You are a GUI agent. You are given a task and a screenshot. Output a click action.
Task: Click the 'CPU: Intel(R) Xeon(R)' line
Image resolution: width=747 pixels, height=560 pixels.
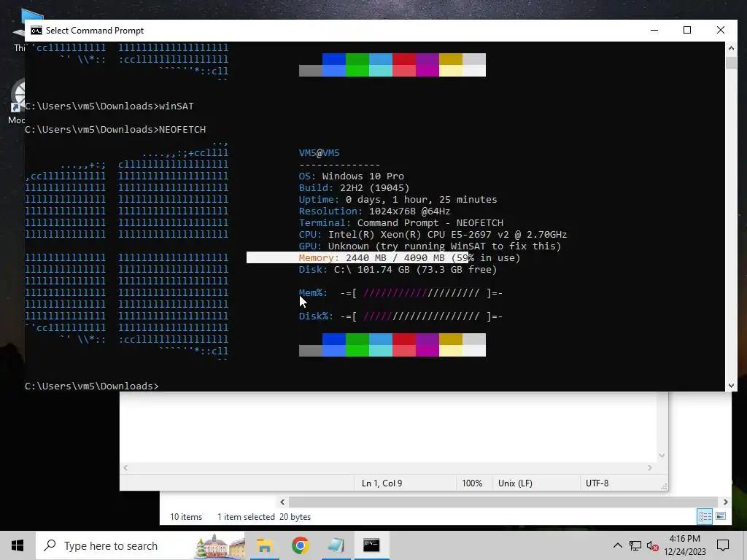pos(433,234)
